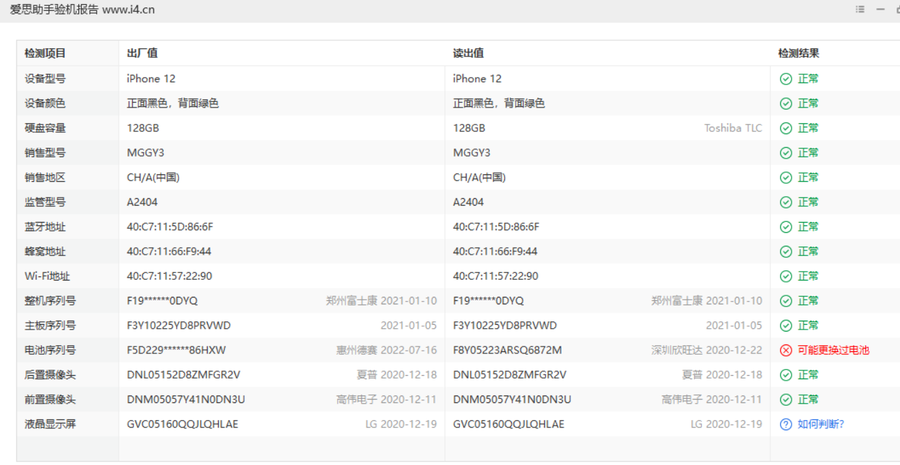
Task: Click the green check icon for 蓝牙地址
Action: (786, 227)
